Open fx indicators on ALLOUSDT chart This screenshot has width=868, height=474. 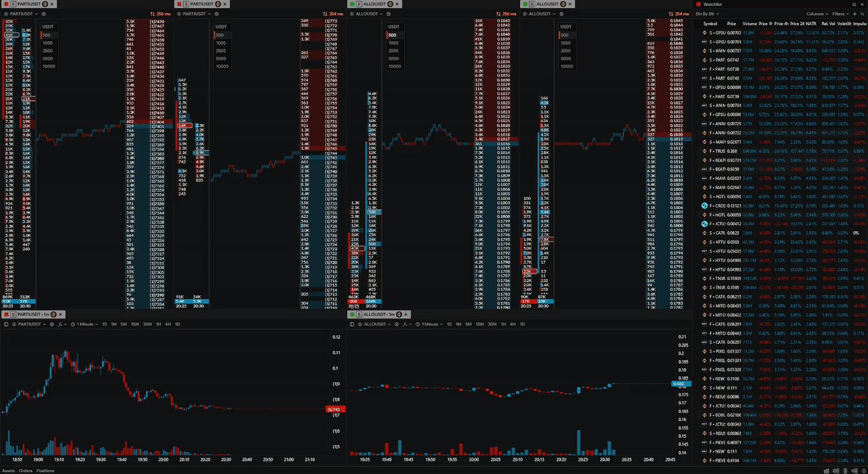pos(408,324)
